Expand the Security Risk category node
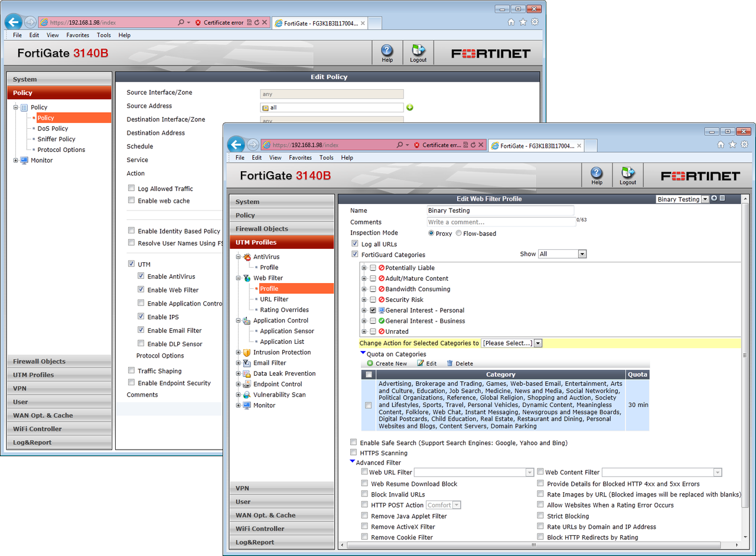The width and height of the screenshot is (756, 556). pos(364,300)
